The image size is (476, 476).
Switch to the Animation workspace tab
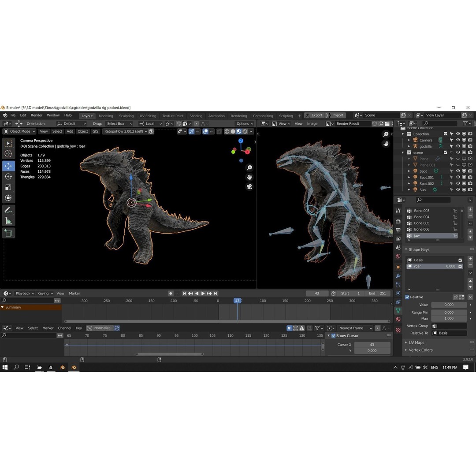[x=216, y=116]
